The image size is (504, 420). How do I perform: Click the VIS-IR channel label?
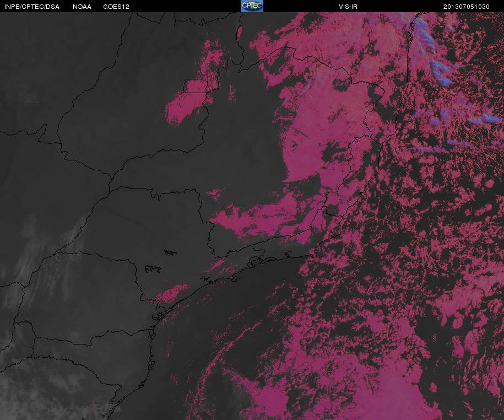[x=348, y=7]
